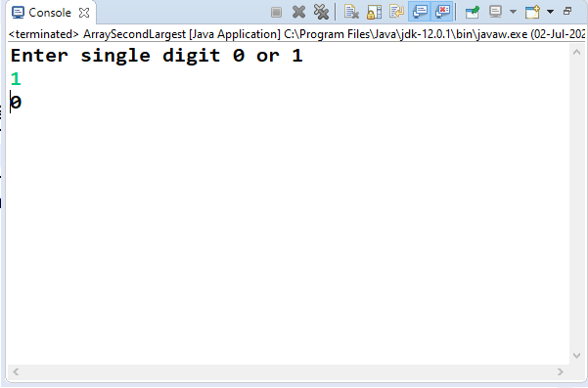Image resolution: width=588 pixels, height=388 pixels.
Task: Expand the Open Console dropdown arrow
Action: click(550, 12)
